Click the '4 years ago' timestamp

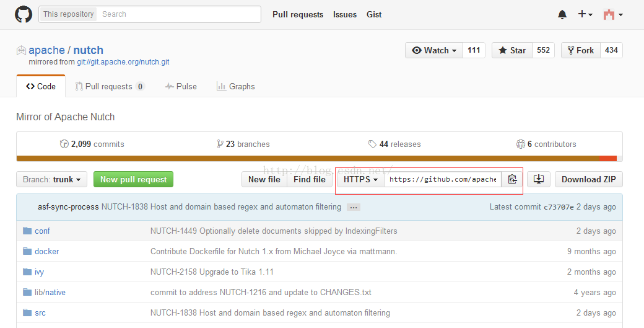(x=594, y=293)
